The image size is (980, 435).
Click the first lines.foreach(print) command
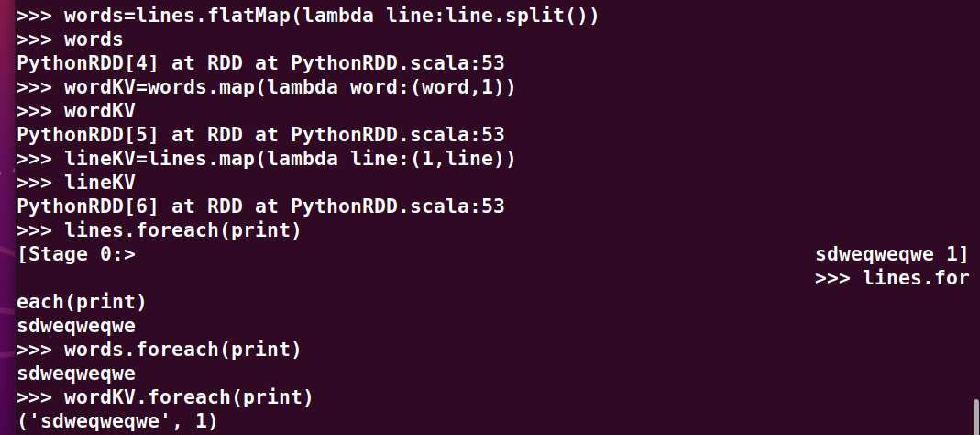[x=159, y=230]
